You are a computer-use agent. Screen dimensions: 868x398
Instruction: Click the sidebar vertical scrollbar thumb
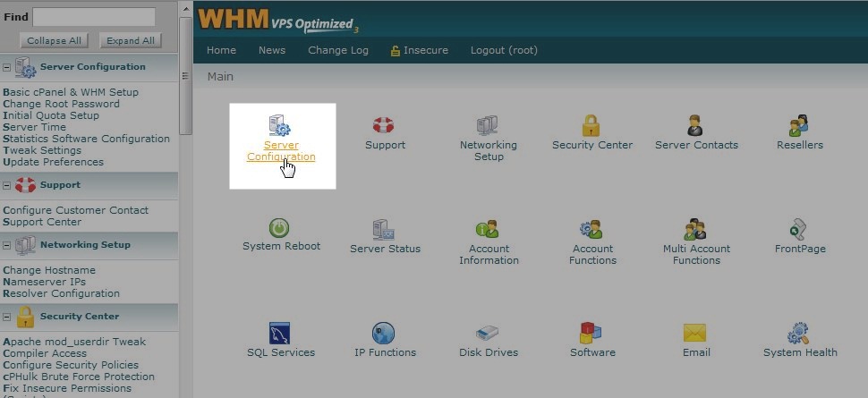click(186, 76)
